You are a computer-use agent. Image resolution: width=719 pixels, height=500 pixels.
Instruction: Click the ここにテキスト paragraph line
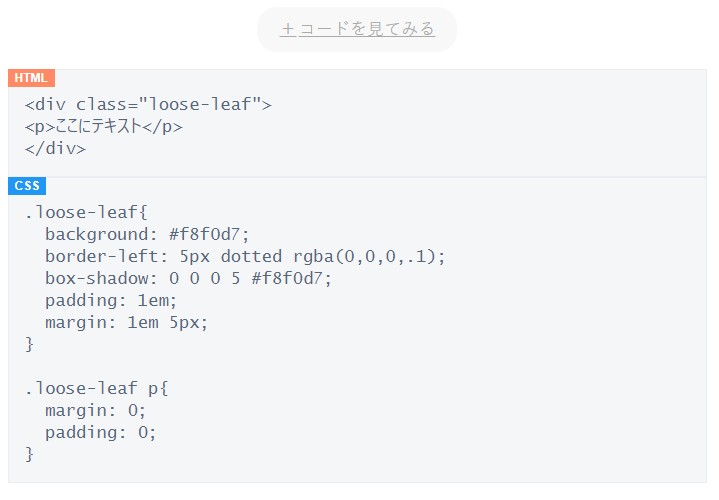(x=104, y=127)
